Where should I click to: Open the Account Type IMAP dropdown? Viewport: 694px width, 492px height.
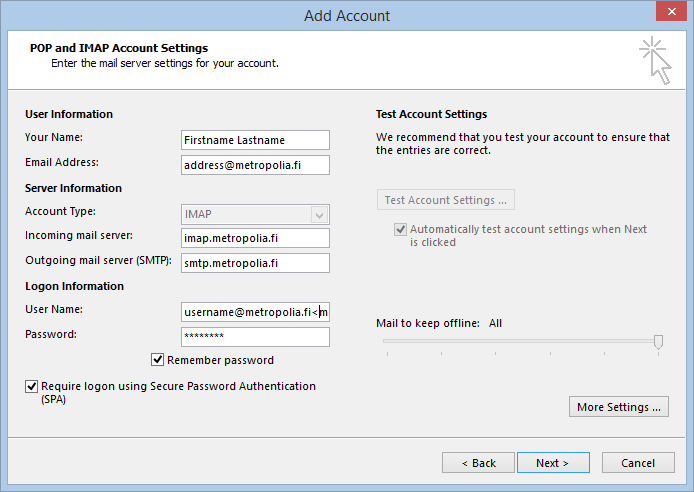tap(255, 215)
